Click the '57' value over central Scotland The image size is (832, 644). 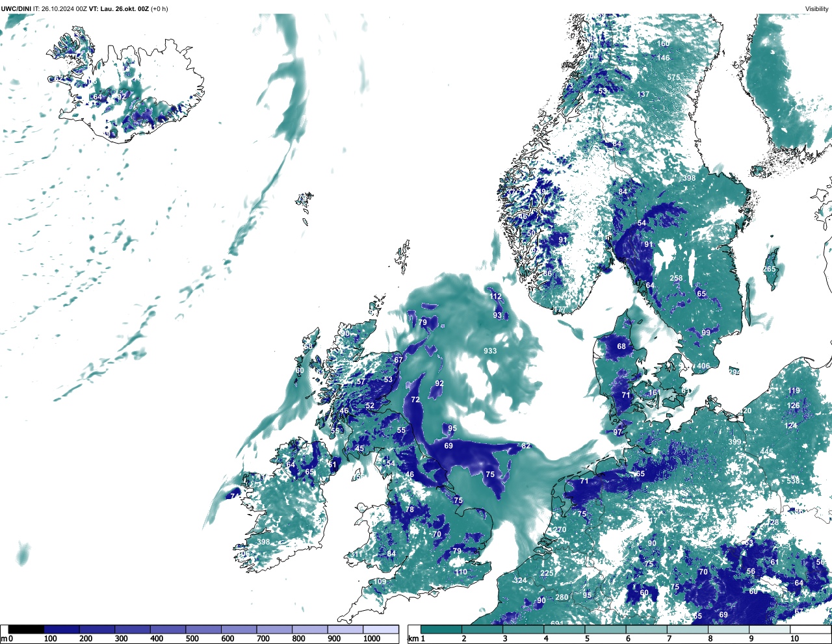click(x=361, y=382)
